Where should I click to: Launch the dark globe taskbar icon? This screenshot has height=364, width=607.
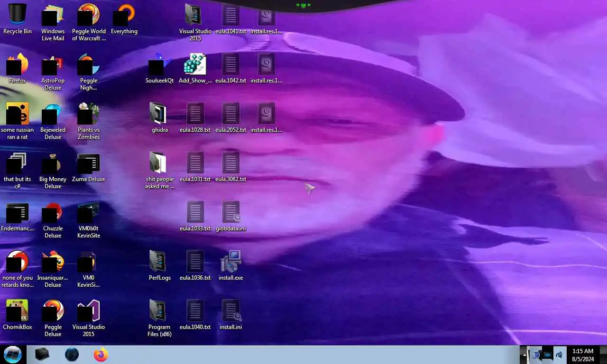coord(72,355)
